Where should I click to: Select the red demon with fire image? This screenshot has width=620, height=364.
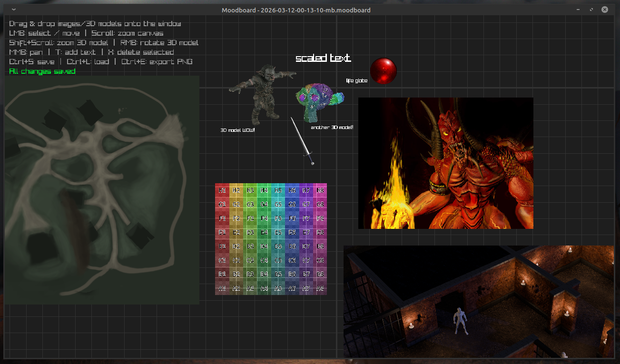[446, 163]
